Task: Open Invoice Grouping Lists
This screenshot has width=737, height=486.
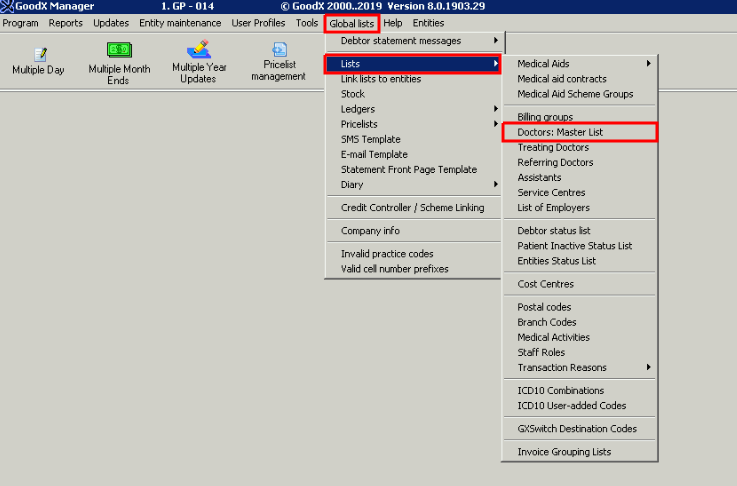Action: (x=580, y=452)
